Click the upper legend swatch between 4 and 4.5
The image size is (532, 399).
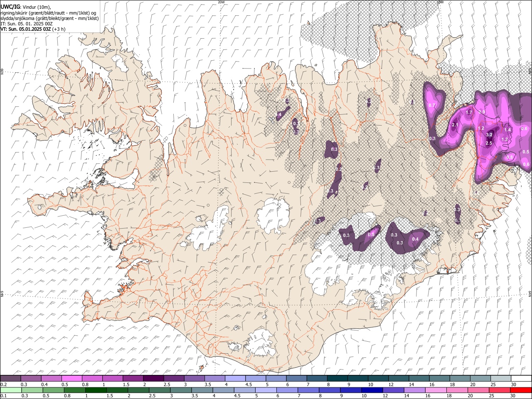pos(234,378)
